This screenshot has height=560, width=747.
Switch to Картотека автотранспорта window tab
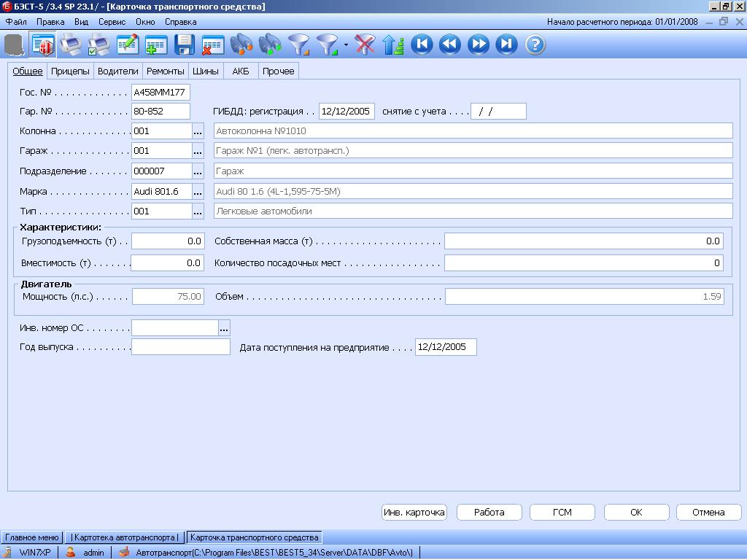125,537
